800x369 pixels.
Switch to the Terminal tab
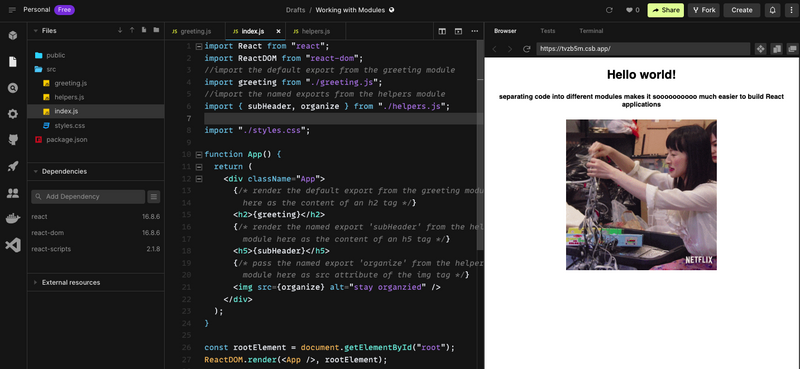click(x=591, y=31)
